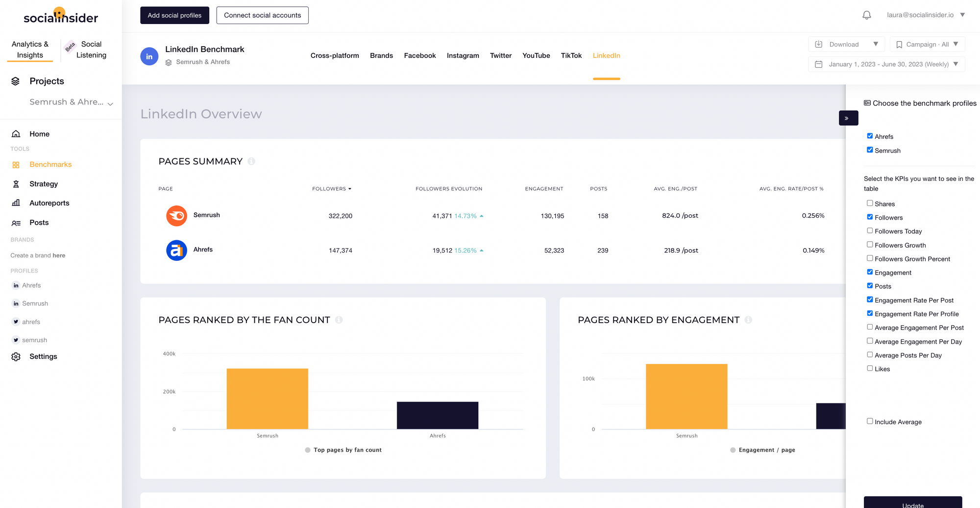Click the Home house icon

[16, 134]
